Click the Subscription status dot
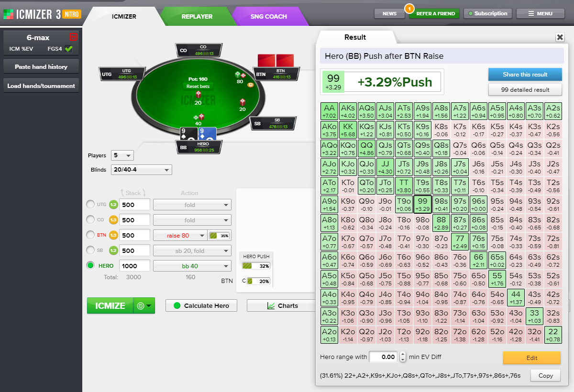Screen dimensions: 574x392 [x=471, y=14]
